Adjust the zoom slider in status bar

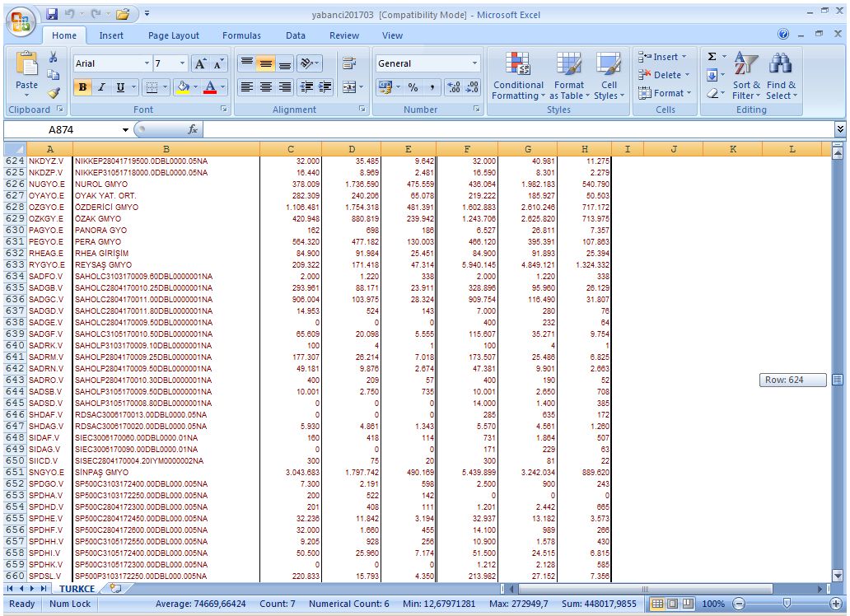pos(787,604)
